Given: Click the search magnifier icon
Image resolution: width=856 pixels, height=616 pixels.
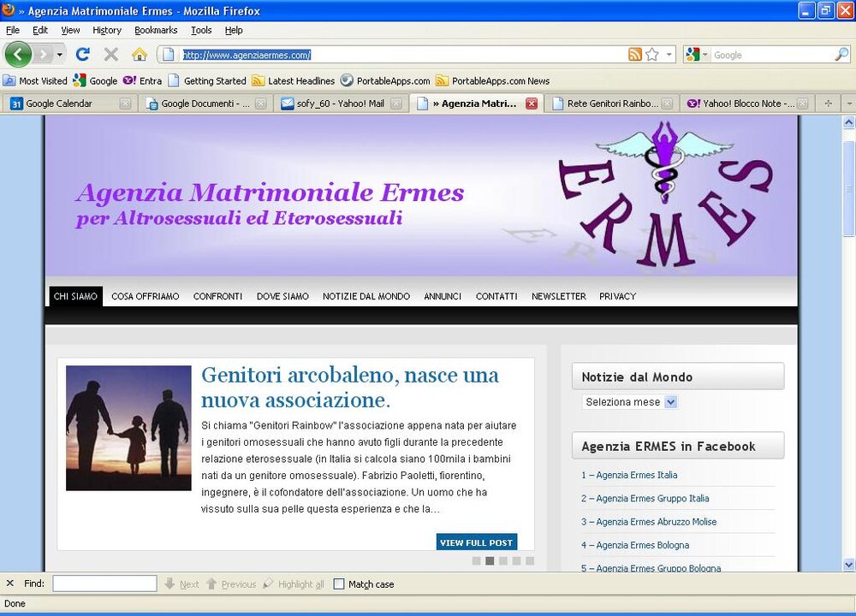Looking at the screenshot, I should click(x=841, y=55).
